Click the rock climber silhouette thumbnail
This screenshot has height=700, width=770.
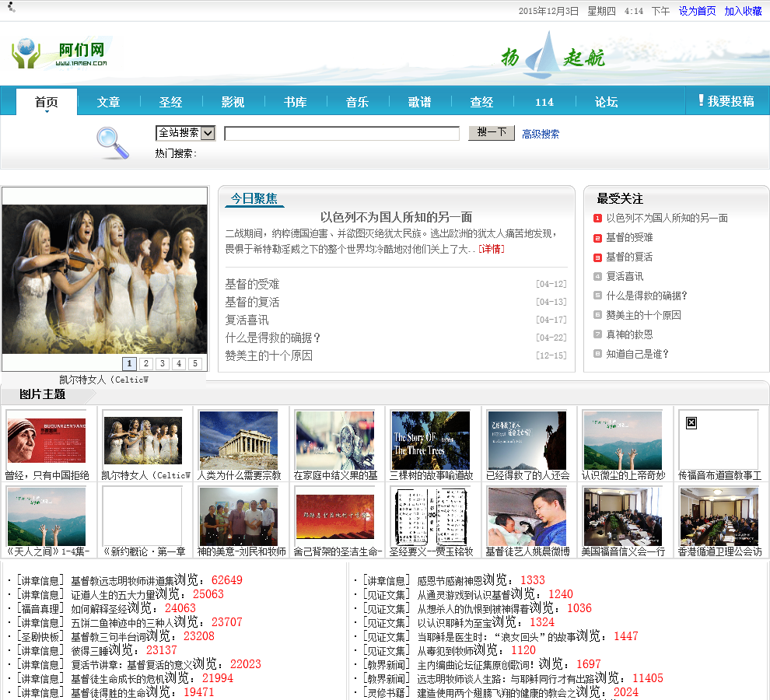click(x=527, y=440)
